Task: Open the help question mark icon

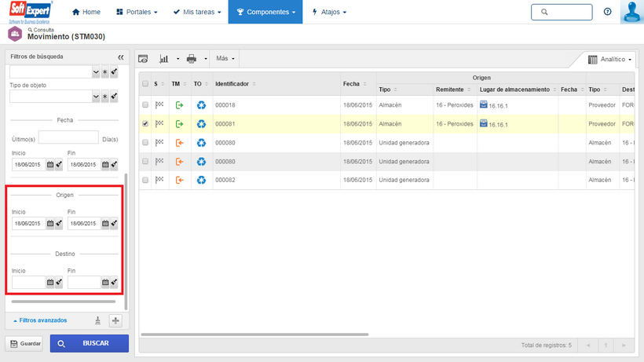Action: pyautogui.click(x=607, y=12)
